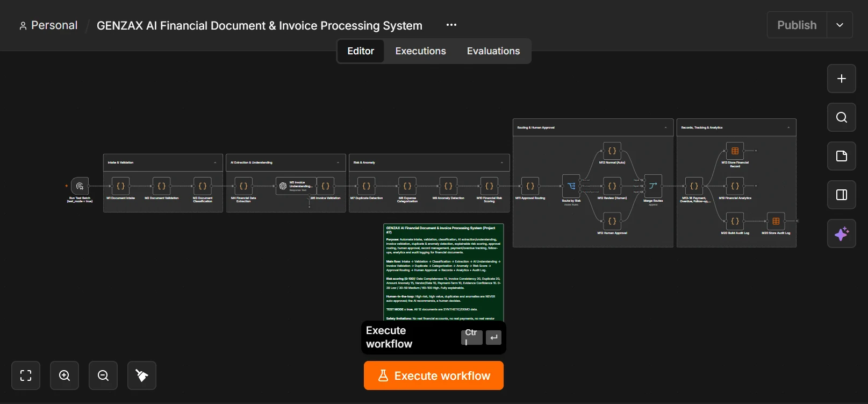868x404 pixels.
Task: Open the canvas search magnifier button
Action: point(842,117)
